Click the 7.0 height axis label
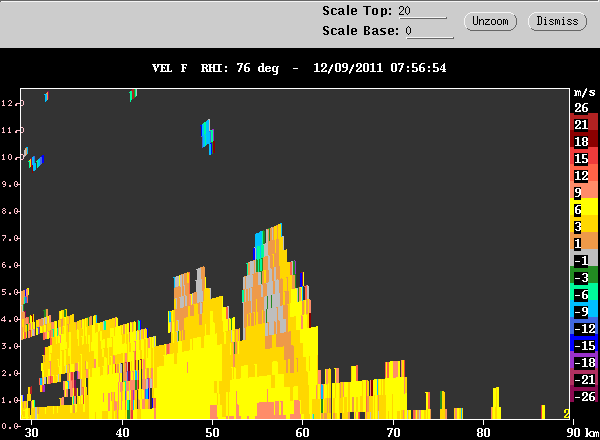The width and height of the screenshot is (600, 440). pyautogui.click(x=10, y=238)
